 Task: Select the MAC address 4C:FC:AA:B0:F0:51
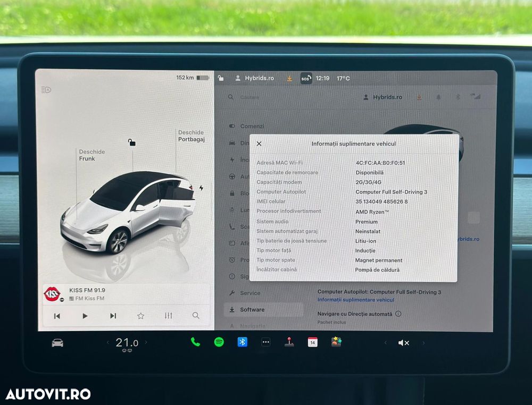click(380, 163)
